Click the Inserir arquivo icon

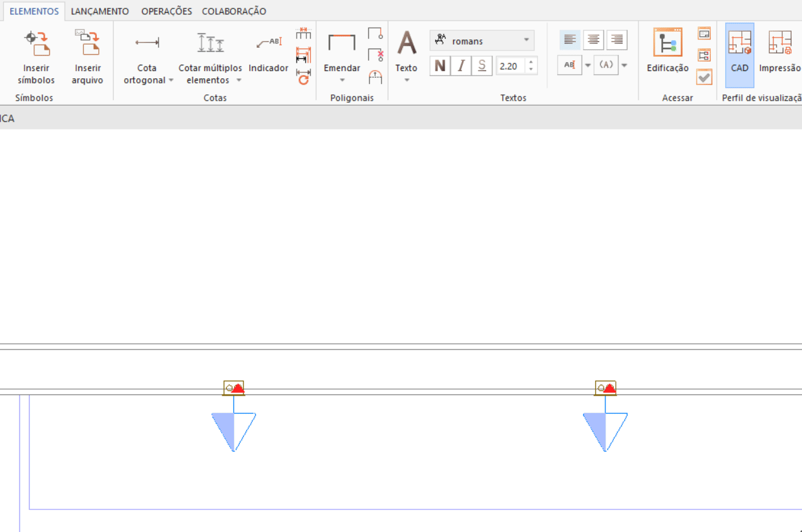click(87, 43)
